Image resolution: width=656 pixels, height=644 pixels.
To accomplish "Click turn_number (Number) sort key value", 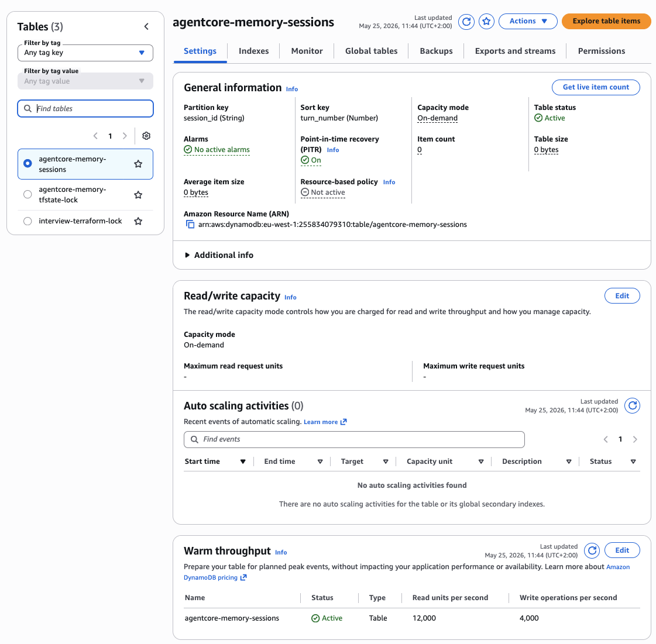I will point(339,118).
